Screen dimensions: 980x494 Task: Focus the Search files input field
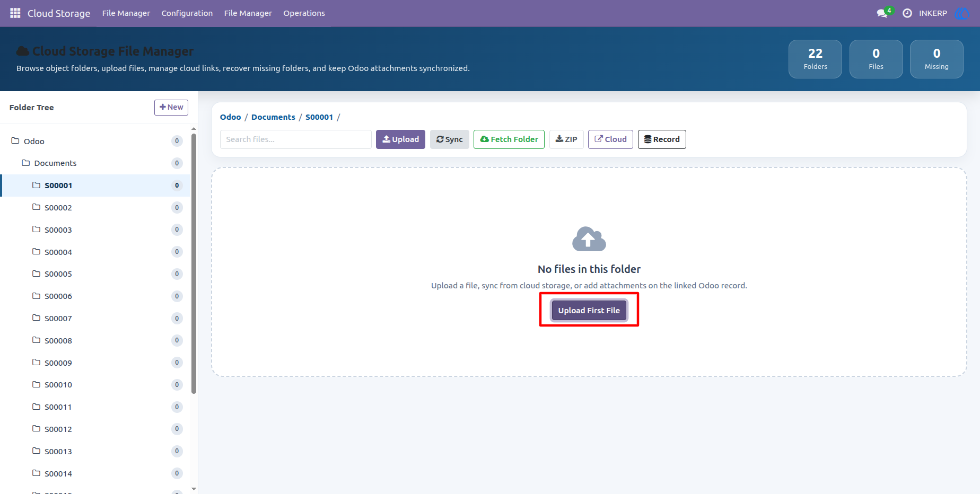coord(296,139)
